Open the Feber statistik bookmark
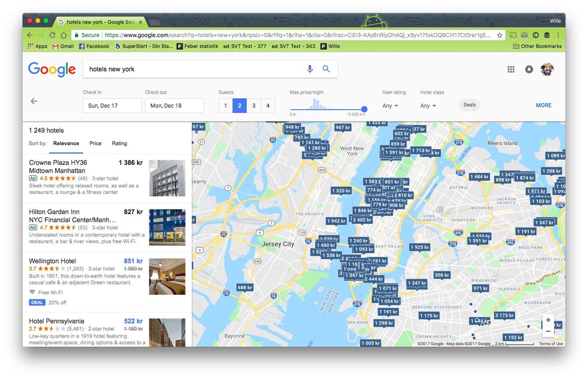 tap(198, 46)
